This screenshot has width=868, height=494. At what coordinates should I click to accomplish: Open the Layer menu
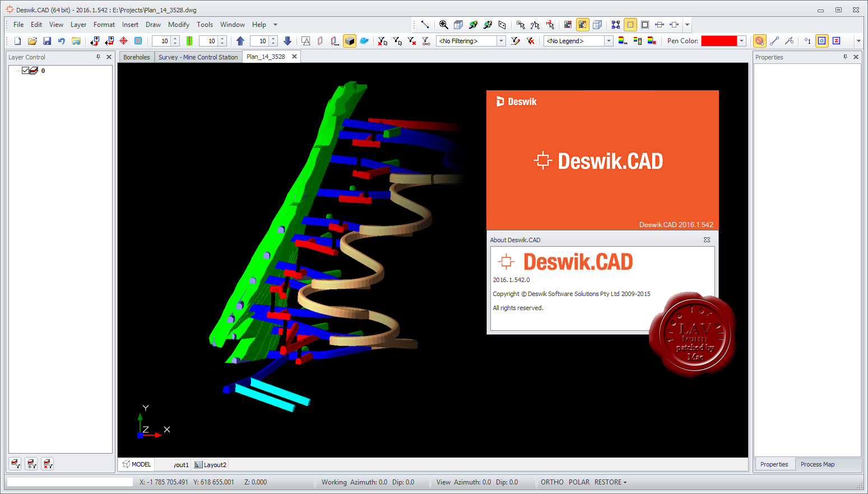point(78,25)
